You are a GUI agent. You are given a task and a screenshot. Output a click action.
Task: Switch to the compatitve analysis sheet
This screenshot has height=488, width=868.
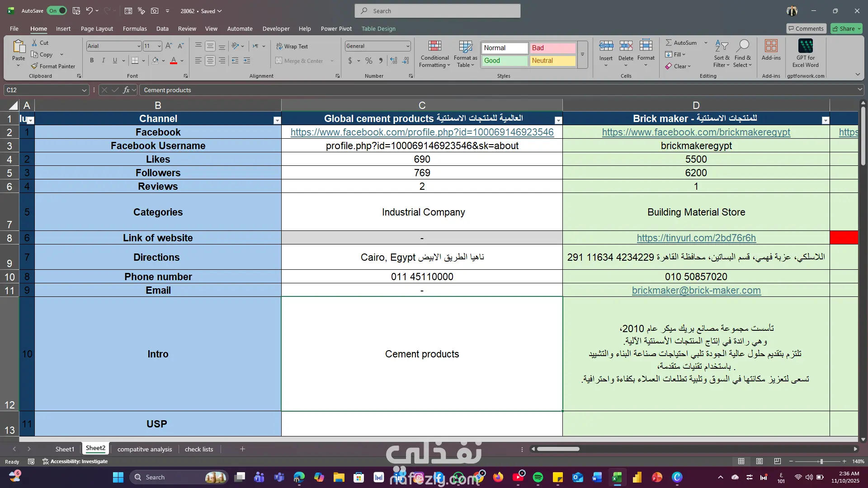click(x=145, y=449)
